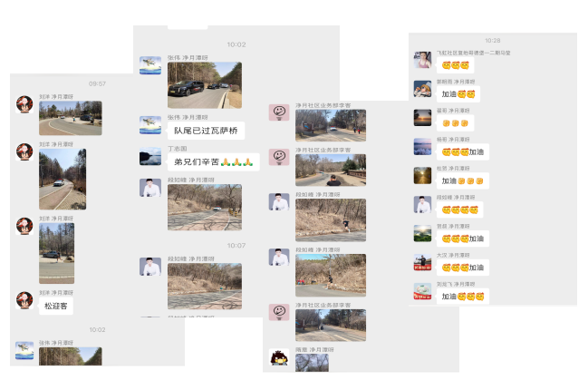
Task: Open the sunset avatar beside the three fist emojis
Action: (422, 118)
